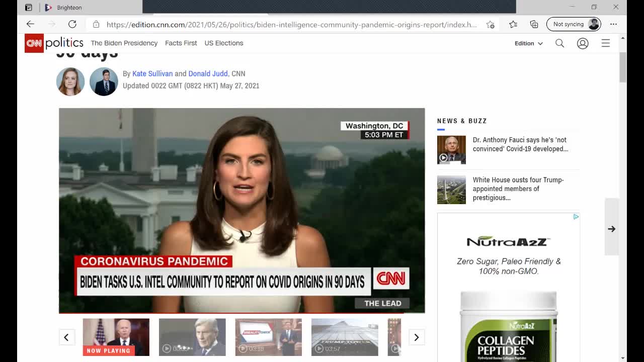Expand the Edition dropdown
This screenshot has width=644, height=362.
[528, 43]
